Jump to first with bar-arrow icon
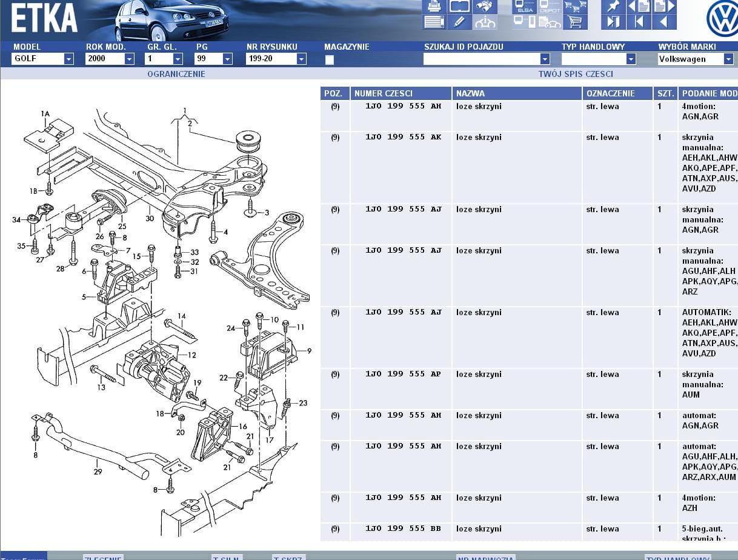Image resolution: width=738 pixels, height=560 pixels. click(x=639, y=22)
